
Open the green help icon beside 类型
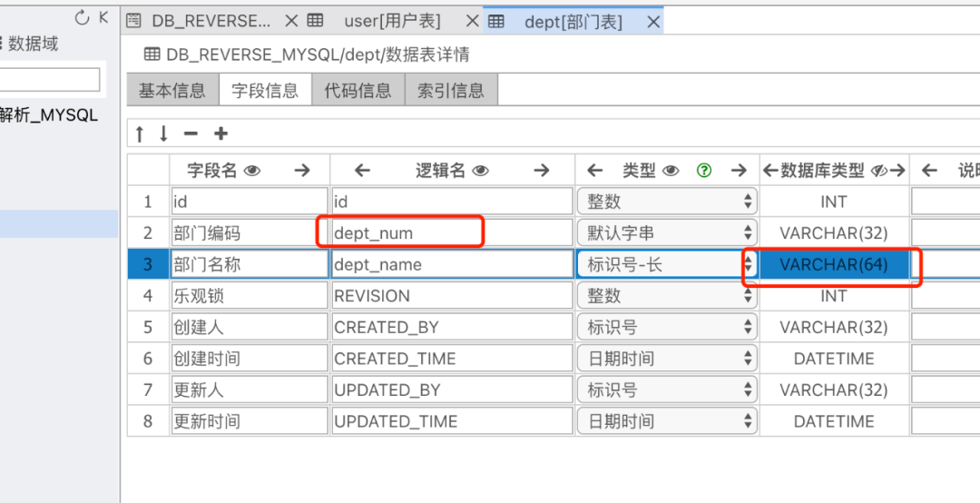pos(704,170)
